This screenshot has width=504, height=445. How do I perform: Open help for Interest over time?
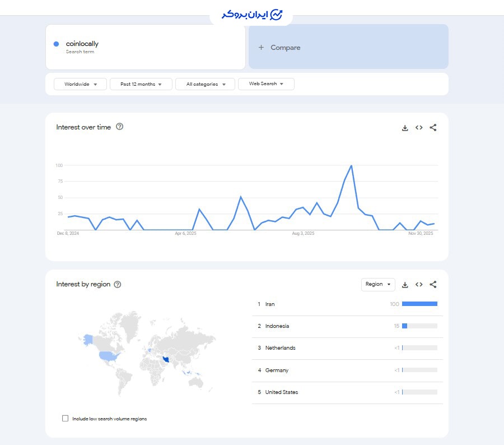[x=120, y=127]
